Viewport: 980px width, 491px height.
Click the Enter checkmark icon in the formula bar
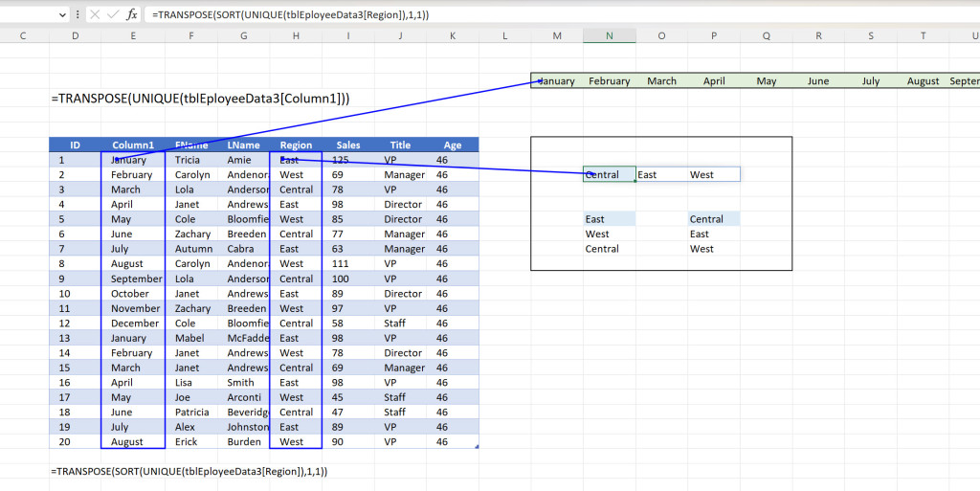113,14
